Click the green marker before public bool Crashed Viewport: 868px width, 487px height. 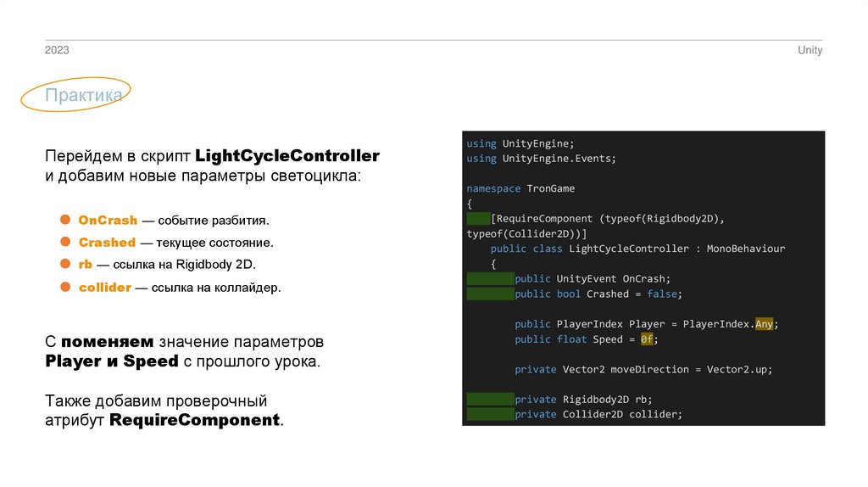pyautogui.click(x=490, y=294)
